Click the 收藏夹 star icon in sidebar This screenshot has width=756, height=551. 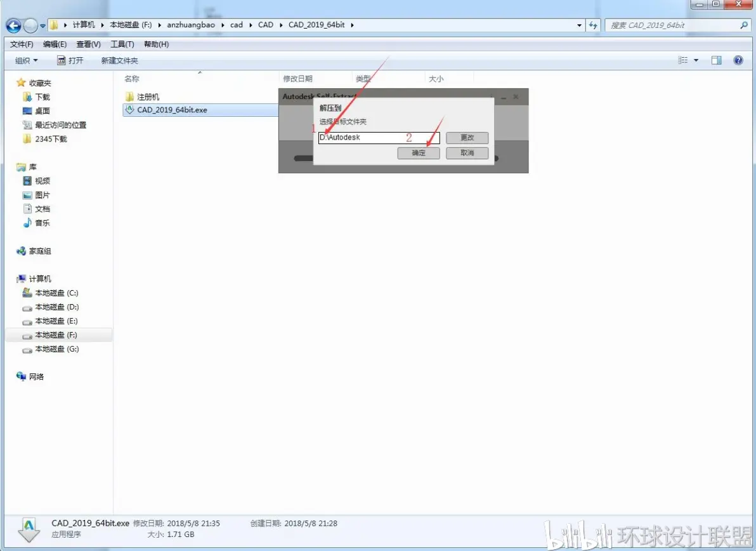[21, 83]
